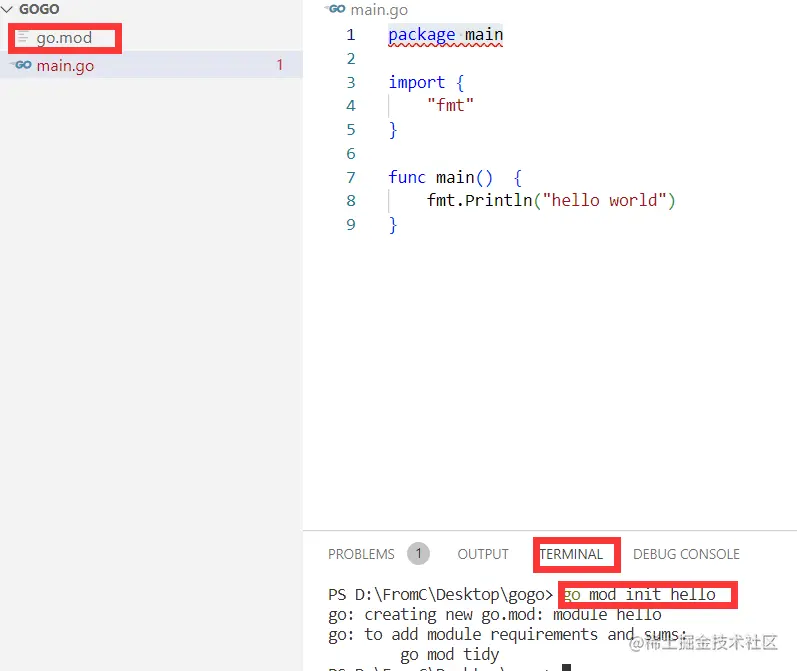This screenshot has width=797, height=671.
Task: Click the "fmt" import string
Action: pyautogui.click(x=450, y=105)
